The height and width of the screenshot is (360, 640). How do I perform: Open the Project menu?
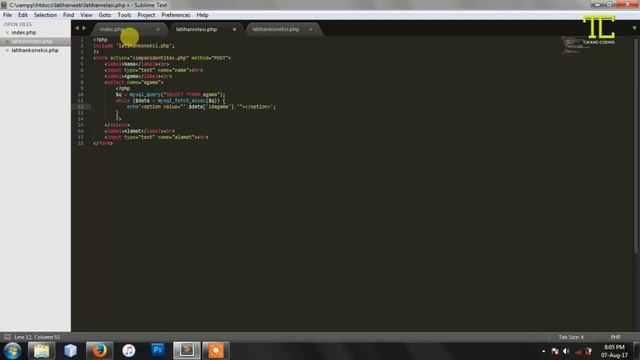(146, 15)
